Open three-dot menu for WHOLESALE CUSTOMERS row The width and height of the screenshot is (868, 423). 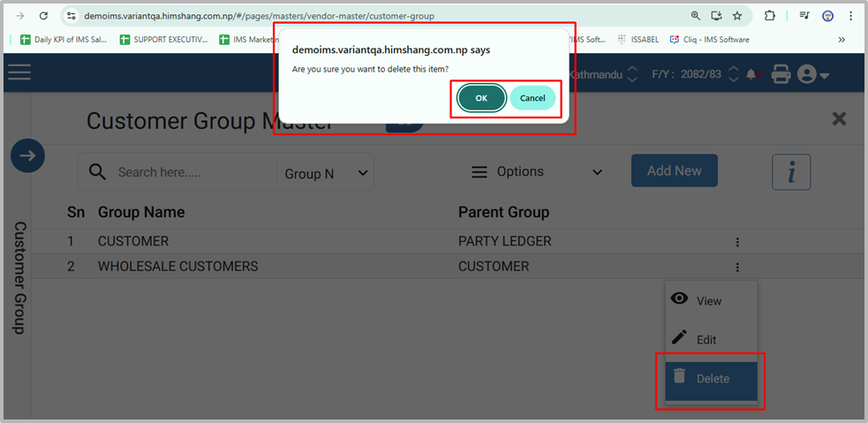click(x=737, y=267)
